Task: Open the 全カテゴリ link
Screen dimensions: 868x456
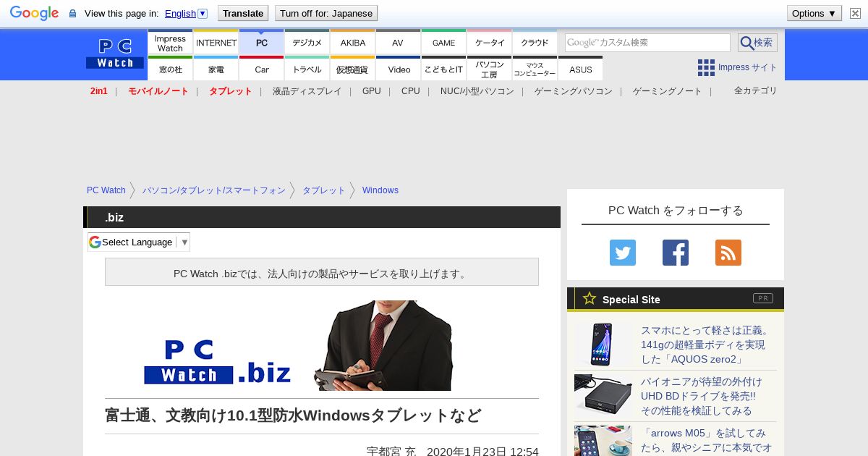Action: click(x=756, y=90)
